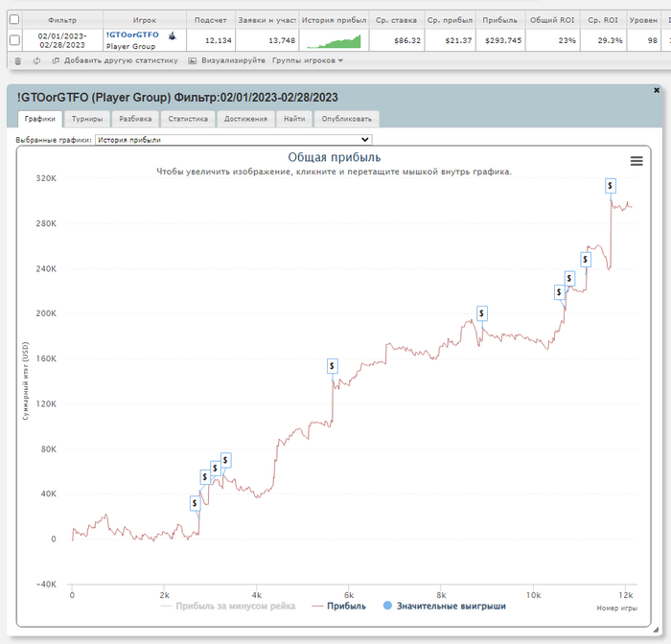Expand the Группы игроков dropdown

pyautogui.click(x=308, y=60)
